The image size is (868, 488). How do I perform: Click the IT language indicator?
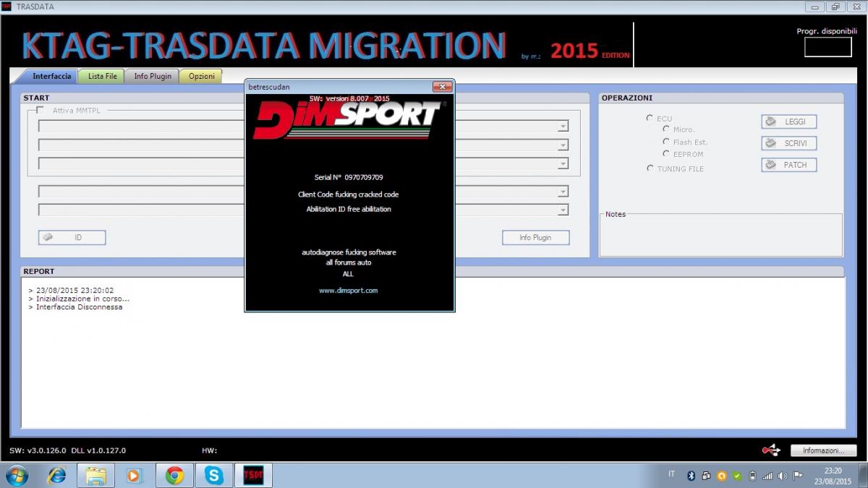point(671,474)
